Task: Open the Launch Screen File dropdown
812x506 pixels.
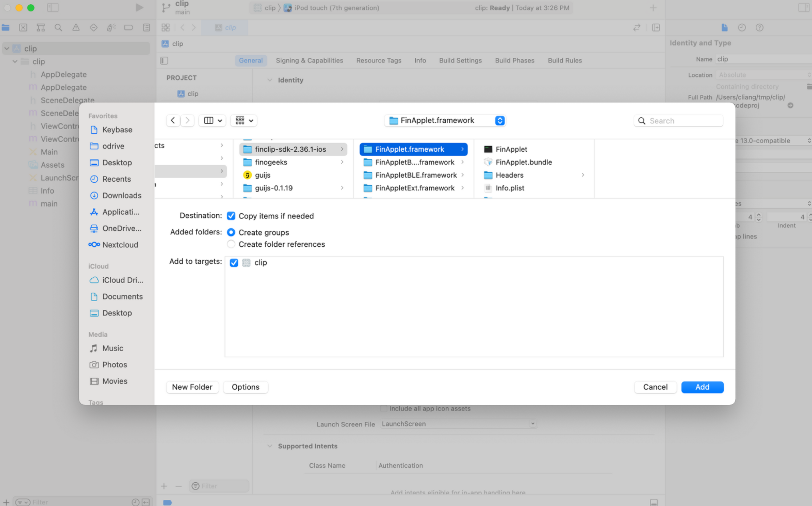Action: 459,424
